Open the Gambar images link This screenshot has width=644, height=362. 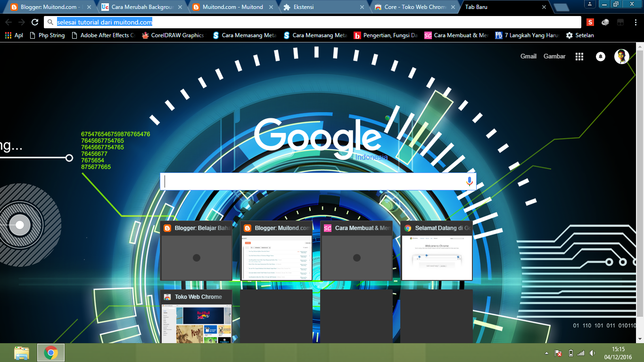[554, 56]
